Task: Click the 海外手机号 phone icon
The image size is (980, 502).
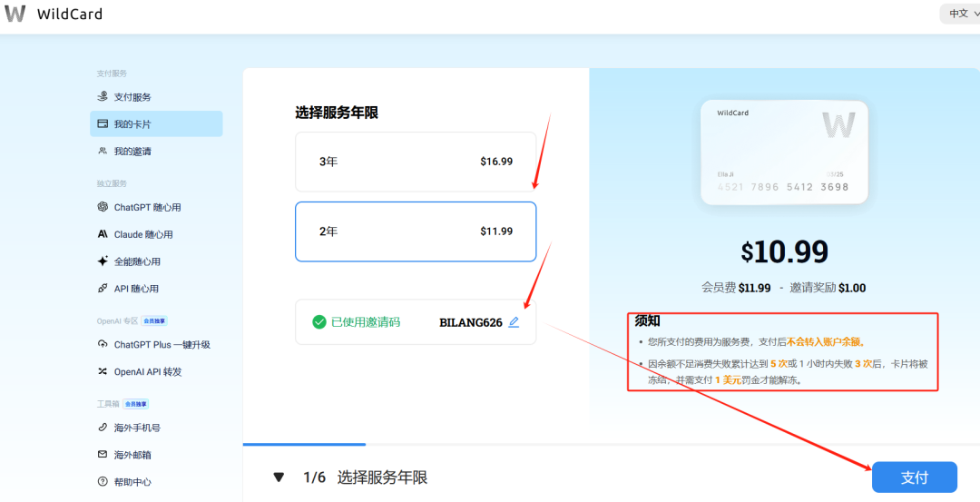Action: [103, 428]
